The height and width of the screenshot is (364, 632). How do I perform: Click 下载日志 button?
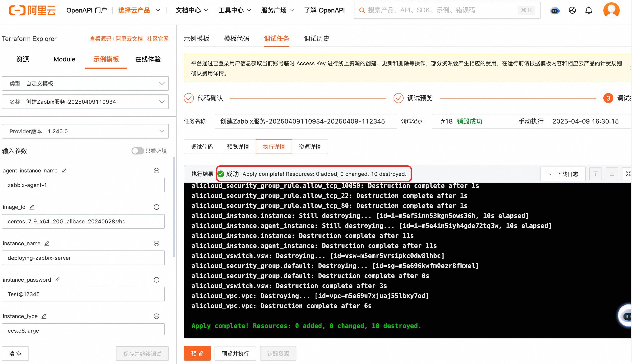pyautogui.click(x=563, y=174)
